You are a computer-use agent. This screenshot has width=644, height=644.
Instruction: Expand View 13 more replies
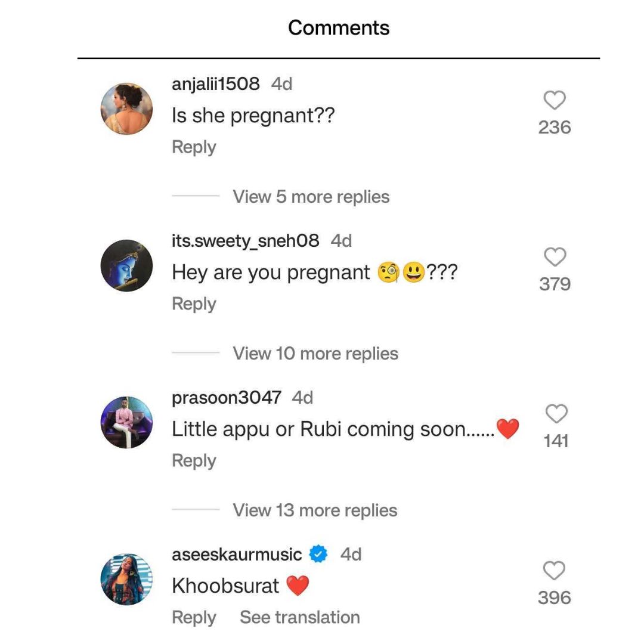coord(315,510)
